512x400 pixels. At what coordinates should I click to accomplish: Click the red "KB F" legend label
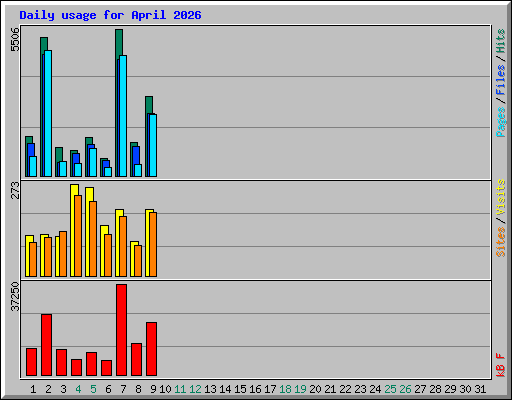[x=501, y=365]
